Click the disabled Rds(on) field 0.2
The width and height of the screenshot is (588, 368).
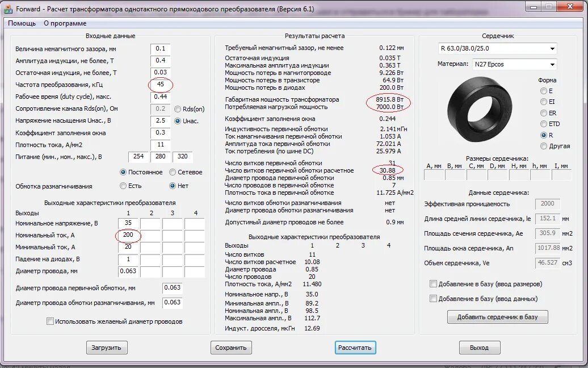(161, 109)
